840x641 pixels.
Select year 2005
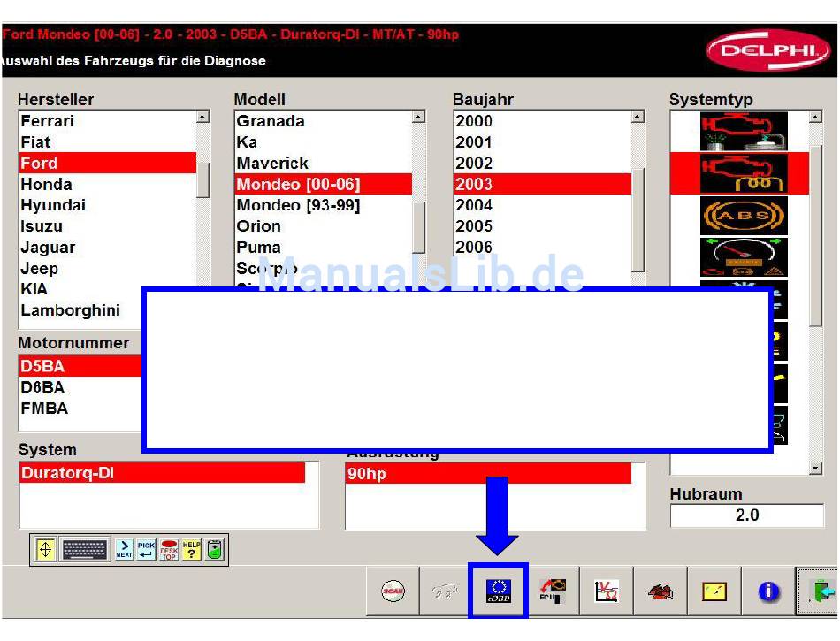(x=543, y=226)
